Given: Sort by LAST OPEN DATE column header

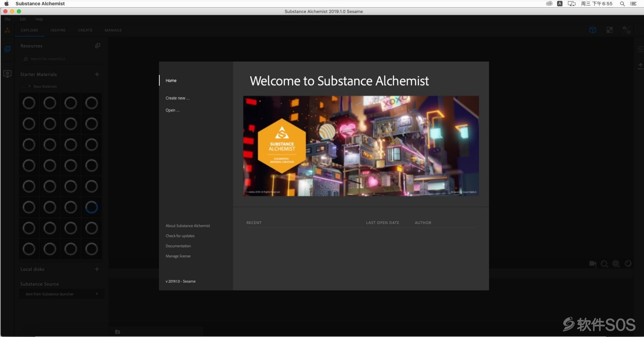Looking at the screenshot, I should (382, 222).
